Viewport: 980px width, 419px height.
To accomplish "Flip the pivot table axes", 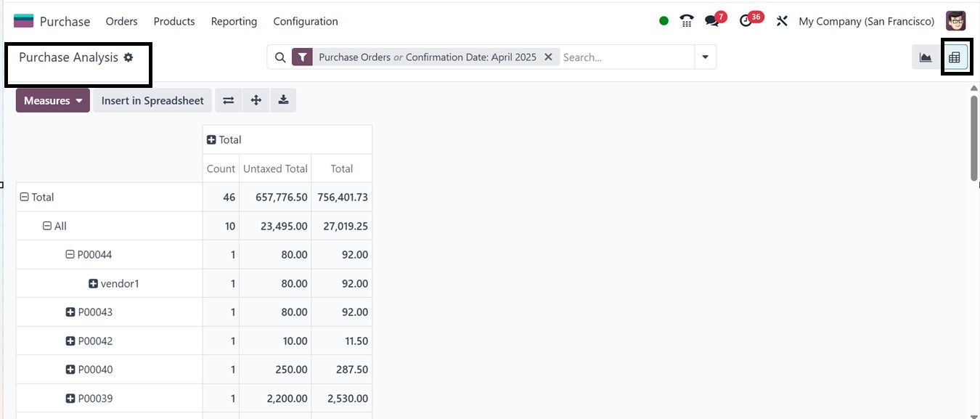I will [228, 100].
